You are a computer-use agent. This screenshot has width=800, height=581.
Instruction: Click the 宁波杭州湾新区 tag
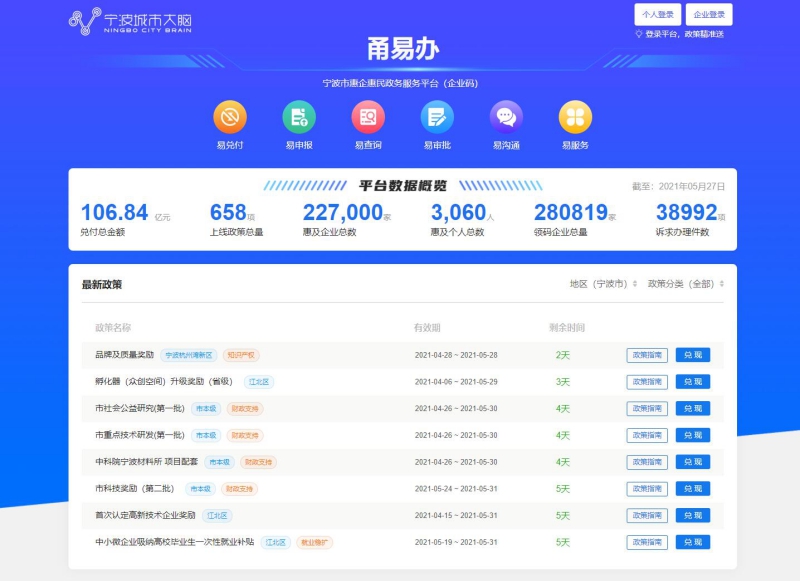[x=189, y=355]
